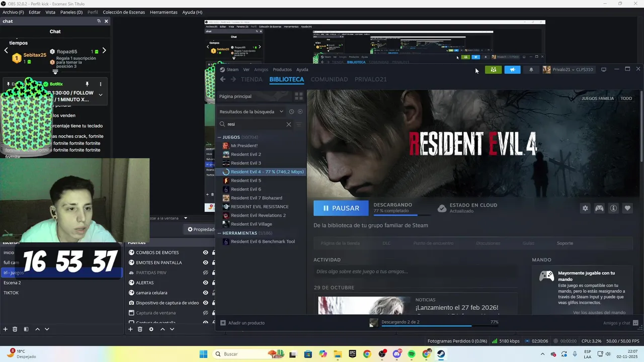Open Privalo21 account dropdown
The width and height of the screenshot is (644, 362).
568,70
